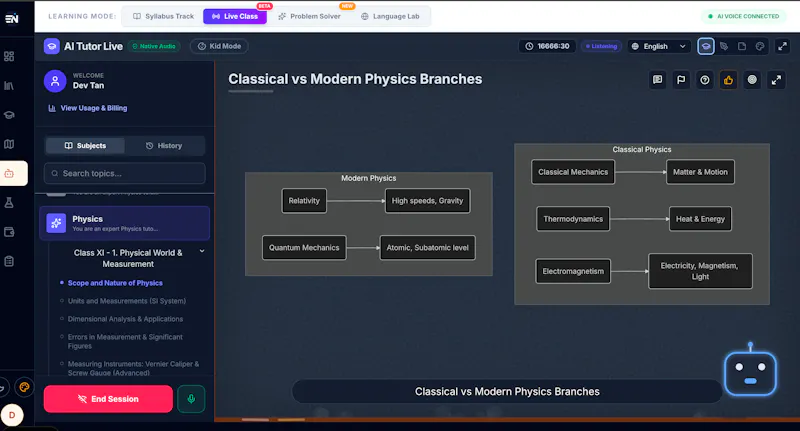Viewport: 800px width, 431px height.
Task: Click the target circle icon above diagram
Action: click(752, 80)
